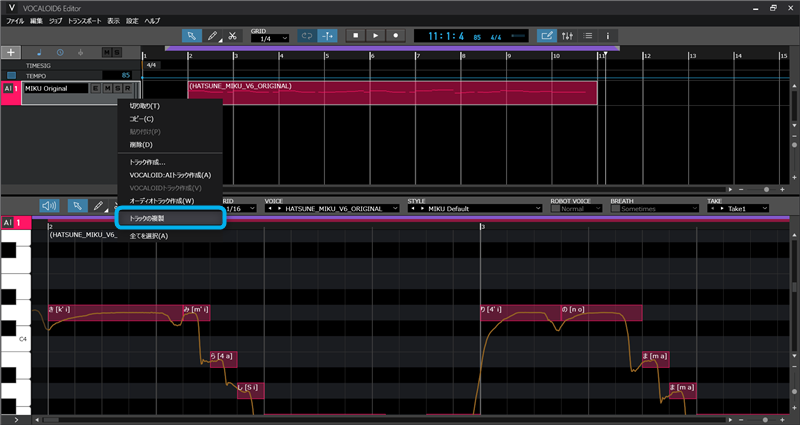Click the 4/4 time signature marker
The image size is (800, 425).
click(x=151, y=65)
